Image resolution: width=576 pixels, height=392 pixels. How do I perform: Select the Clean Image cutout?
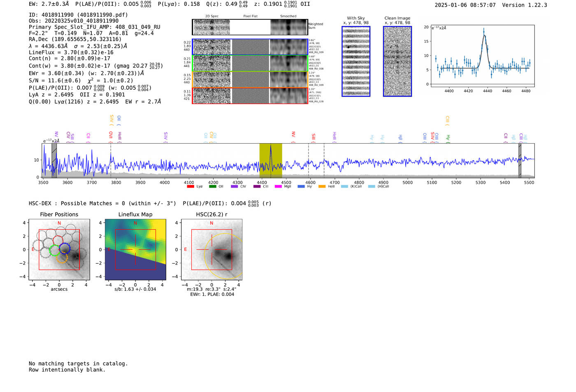(397, 61)
